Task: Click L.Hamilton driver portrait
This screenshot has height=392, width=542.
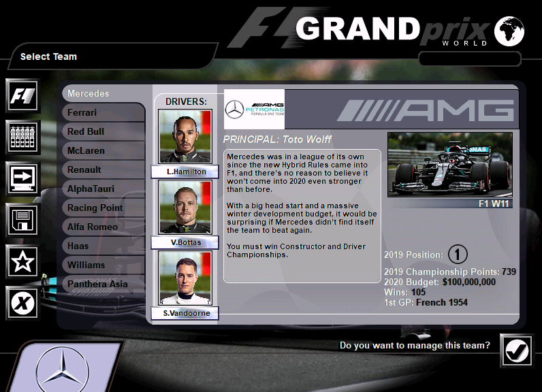Action: click(x=185, y=136)
